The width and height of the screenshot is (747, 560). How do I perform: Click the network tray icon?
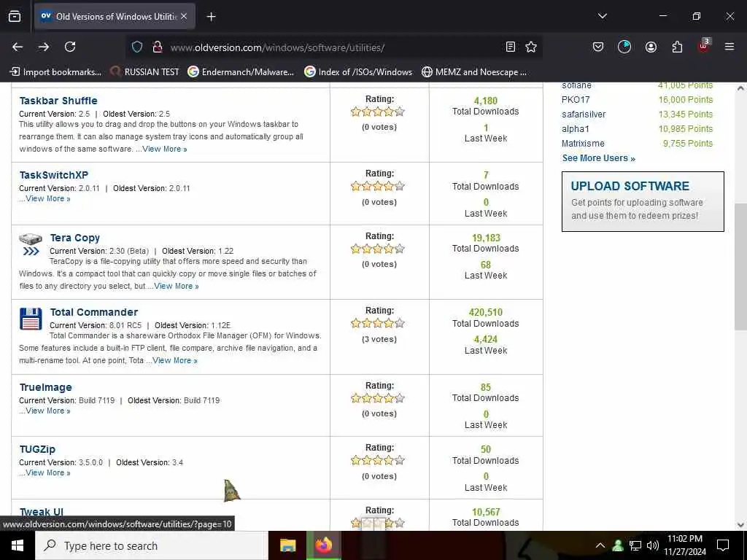[x=635, y=545]
